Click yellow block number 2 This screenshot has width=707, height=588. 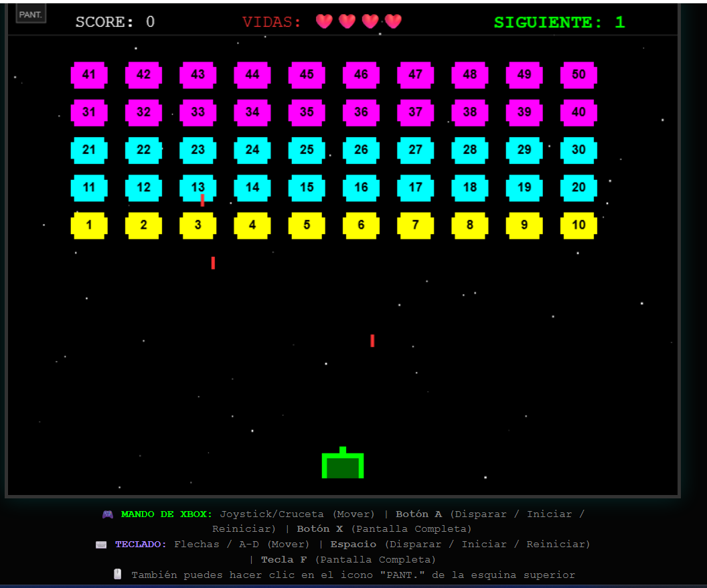(143, 225)
